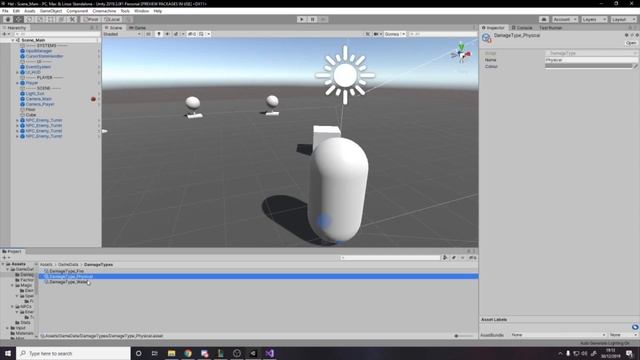Open File Explorer from taskbar
The height and width of the screenshot is (360, 640).
[171, 353]
